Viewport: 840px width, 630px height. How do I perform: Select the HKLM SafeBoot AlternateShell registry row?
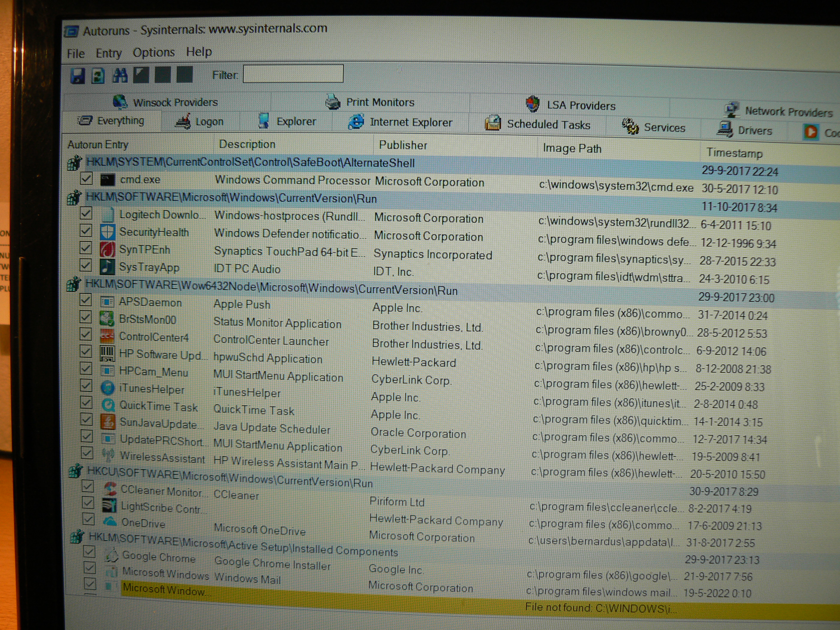click(x=251, y=163)
